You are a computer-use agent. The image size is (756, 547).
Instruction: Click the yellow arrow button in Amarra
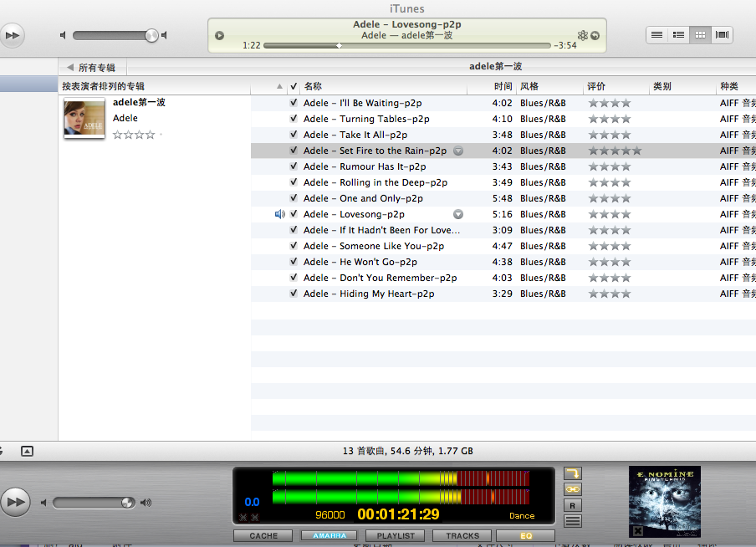coord(573,473)
